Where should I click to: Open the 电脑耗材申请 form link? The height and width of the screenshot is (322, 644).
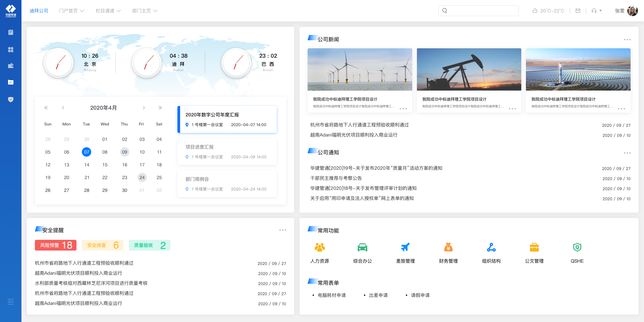332,295
